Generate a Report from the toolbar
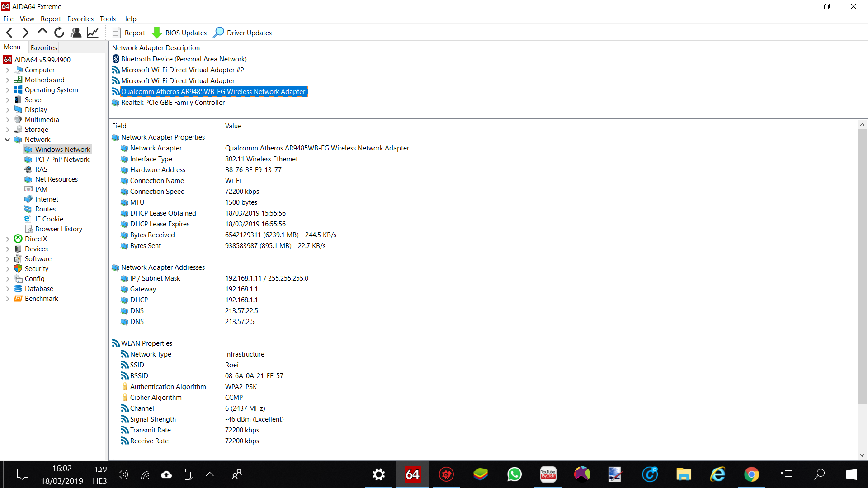Image resolution: width=868 pixels, height=488 pixels. (x=128, y=33)
